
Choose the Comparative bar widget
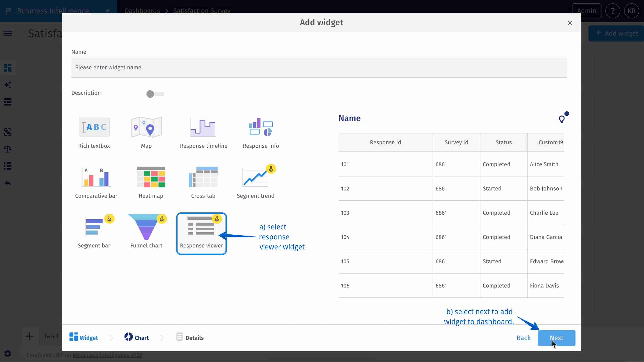96,177
